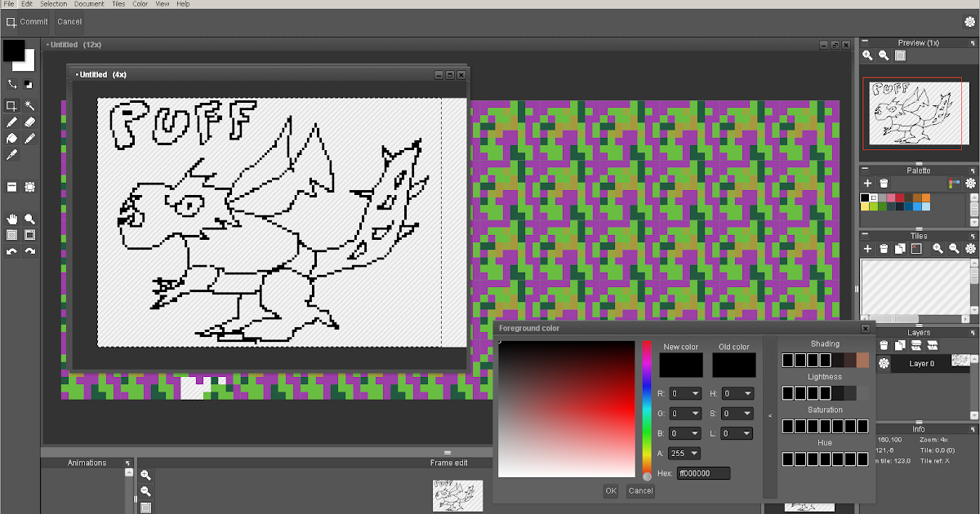The height and width of the screenshot is (514, 980).
Task: Zoom out on the Preview panel
Action: 884,55
